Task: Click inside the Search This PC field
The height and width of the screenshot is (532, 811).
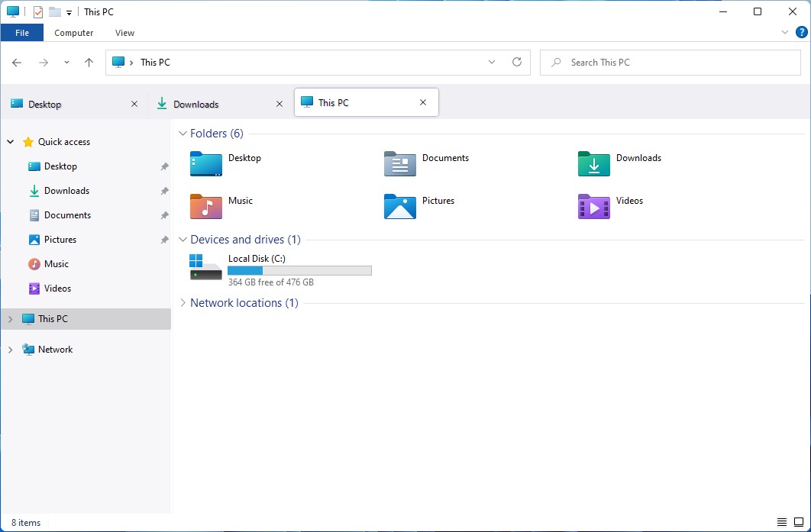Action: pos(669,62)
